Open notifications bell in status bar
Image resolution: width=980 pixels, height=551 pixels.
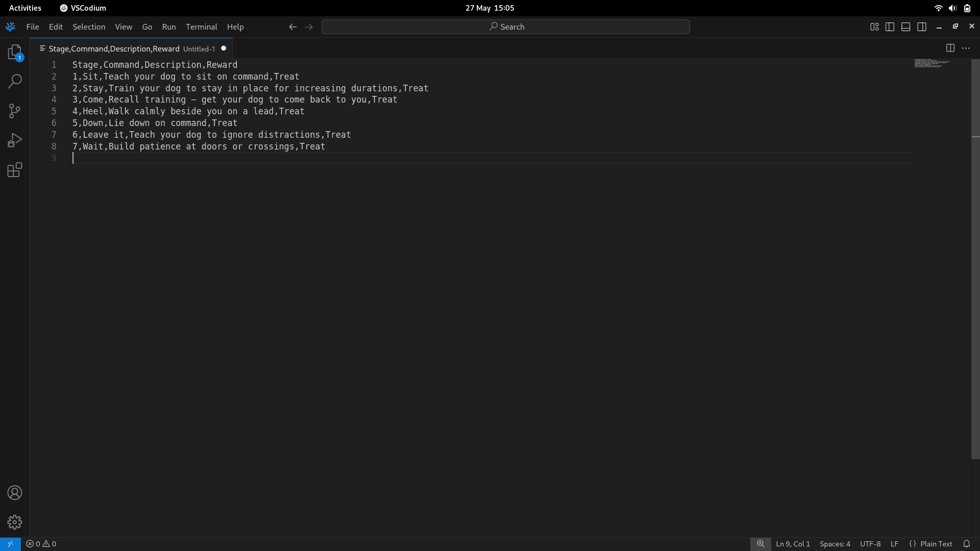[x=966, y=544]
